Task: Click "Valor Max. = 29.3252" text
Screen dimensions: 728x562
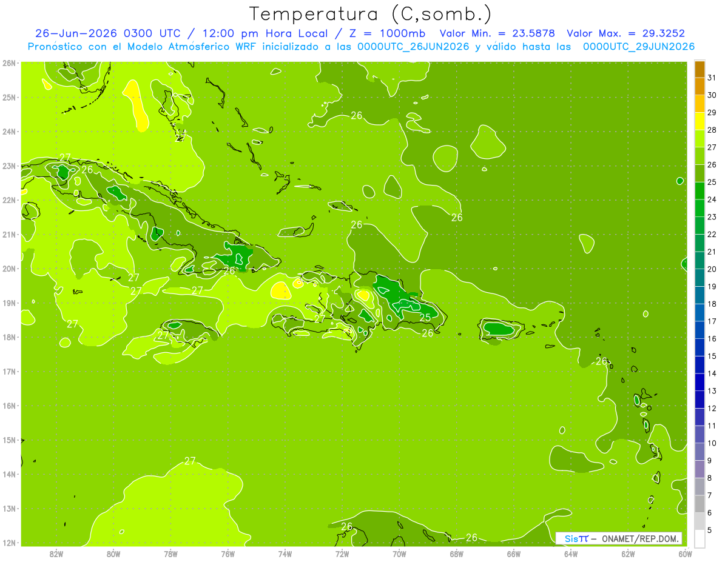Action: coord(626,33)
